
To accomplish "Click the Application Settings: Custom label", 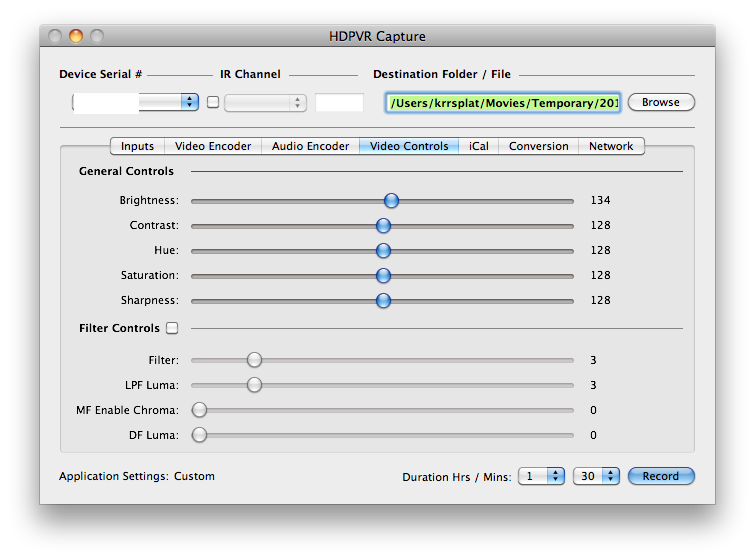I will tap(137, 476).
